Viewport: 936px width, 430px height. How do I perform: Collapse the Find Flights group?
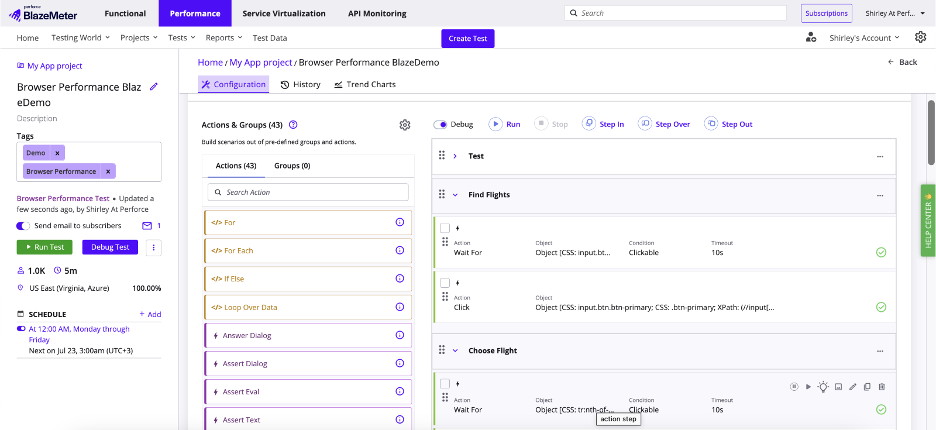[455, 195]
